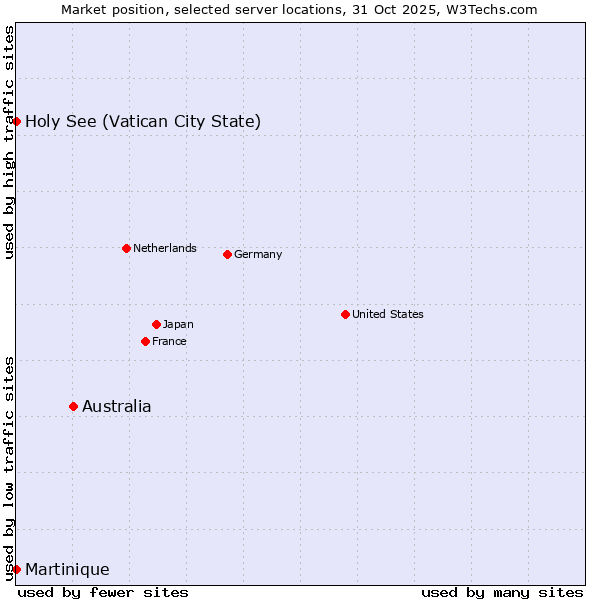Click the United States red marker
Image resolution: width=600 pixels, height=600 pixels.
point(345,314)
